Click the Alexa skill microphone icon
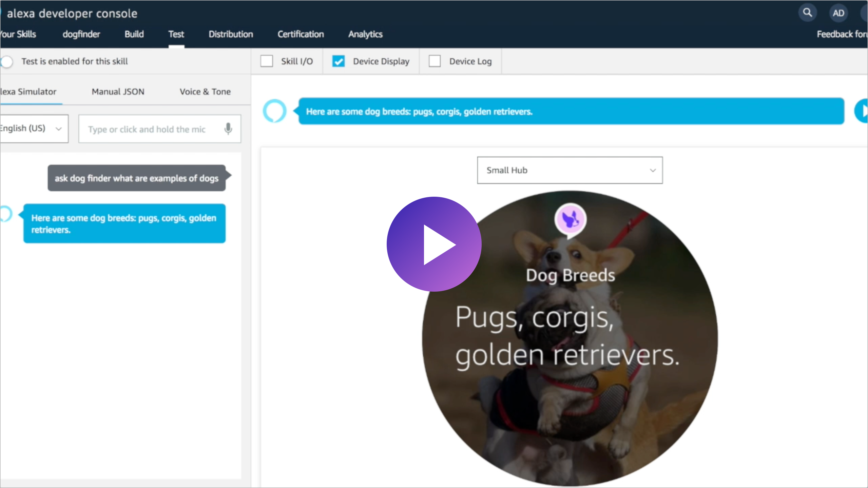 [228, 128]
